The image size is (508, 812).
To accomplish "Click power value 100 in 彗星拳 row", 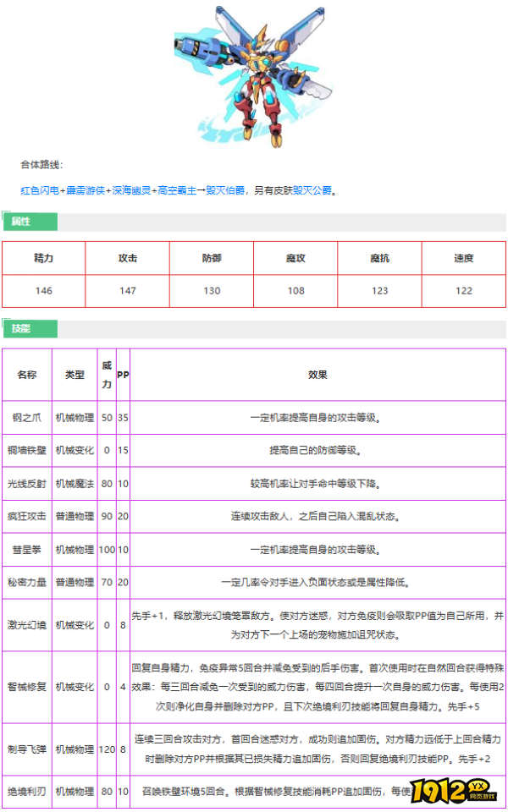I will [107, 550].
